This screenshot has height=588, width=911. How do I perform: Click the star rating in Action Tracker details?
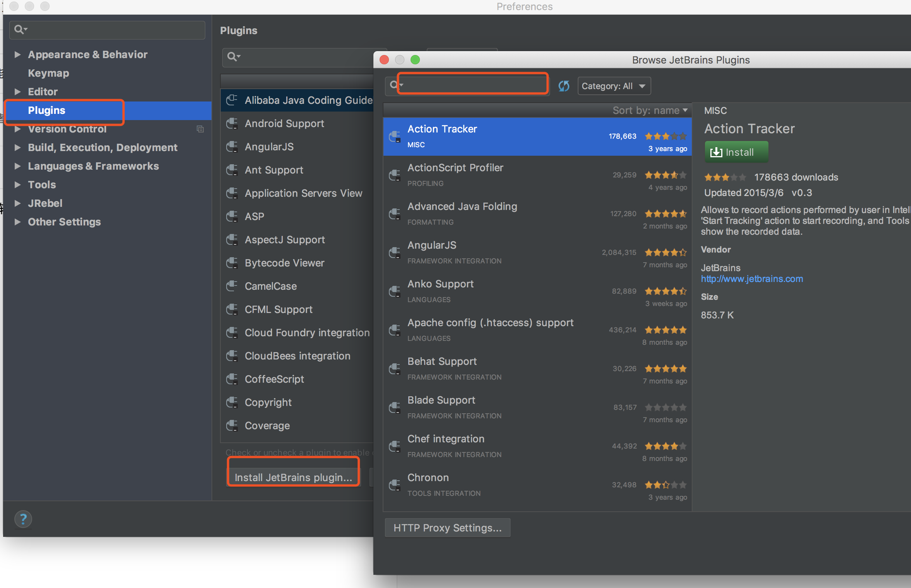725,177
